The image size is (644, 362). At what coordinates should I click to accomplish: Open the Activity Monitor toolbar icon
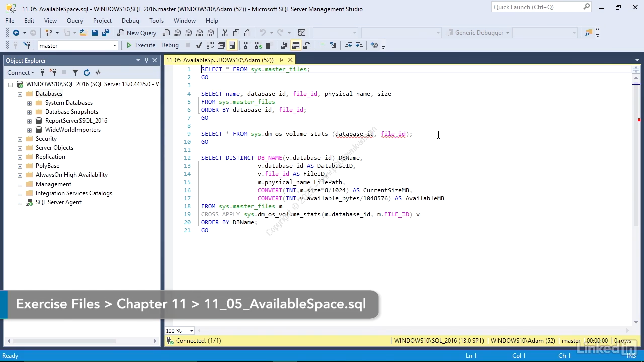click(302, 33)
